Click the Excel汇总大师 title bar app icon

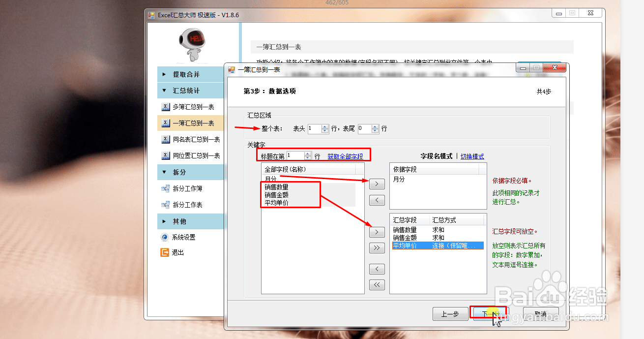point(152,15)
